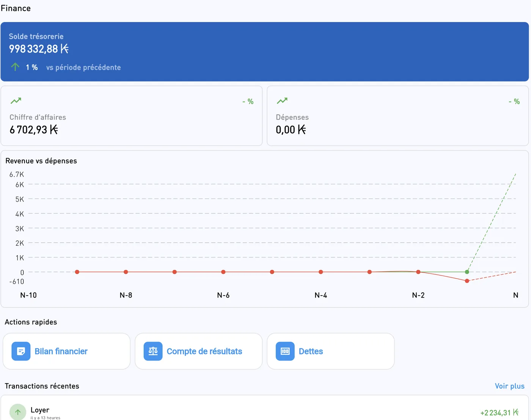This screenshot has width=531, height=420.
Task: Click the Chiffre d'affaires label
Action: (38, 117)
